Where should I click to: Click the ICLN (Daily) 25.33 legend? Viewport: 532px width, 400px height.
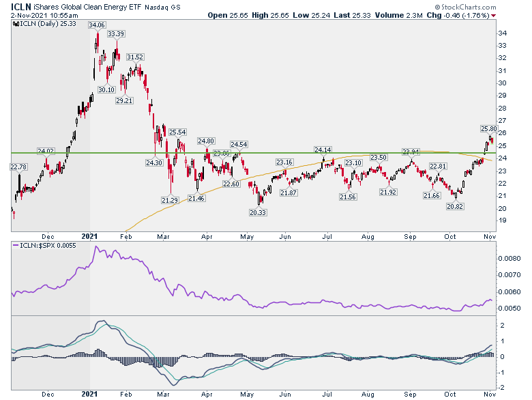tap(44, 24)
